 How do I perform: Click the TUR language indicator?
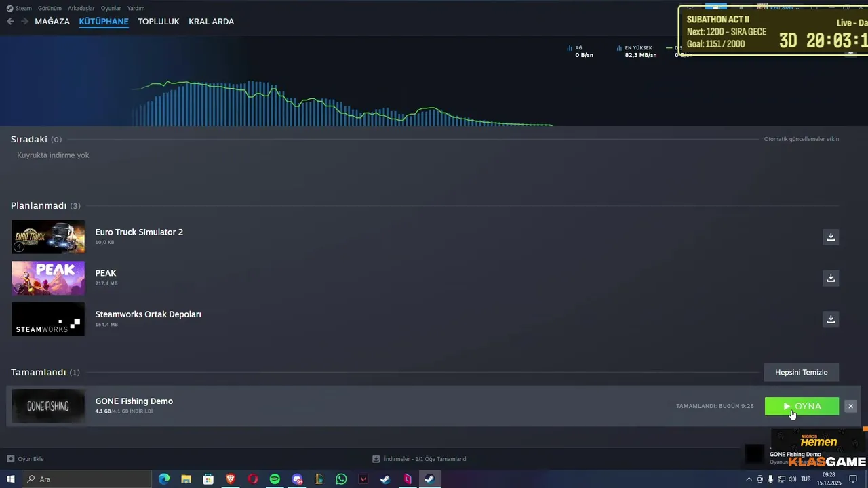click(x=806, y=479)
